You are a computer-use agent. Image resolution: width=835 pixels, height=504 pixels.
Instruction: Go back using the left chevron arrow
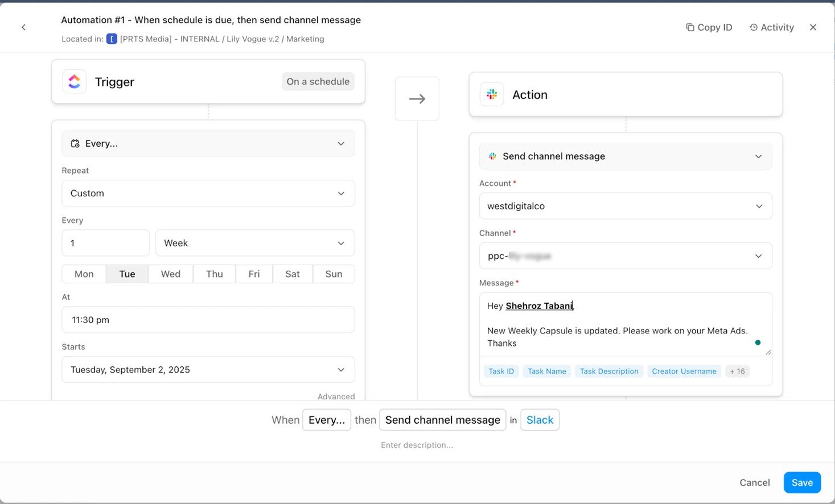(23, 27)
